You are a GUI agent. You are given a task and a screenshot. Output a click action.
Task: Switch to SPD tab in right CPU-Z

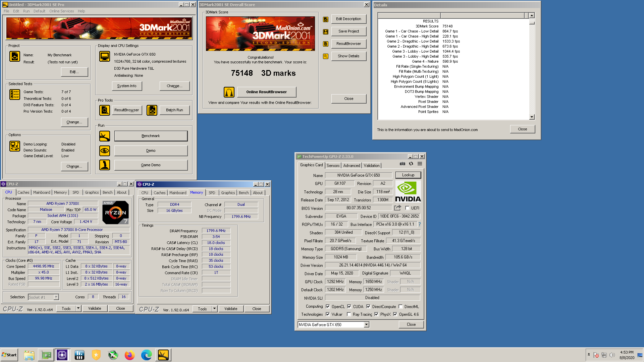click(212, 193)
